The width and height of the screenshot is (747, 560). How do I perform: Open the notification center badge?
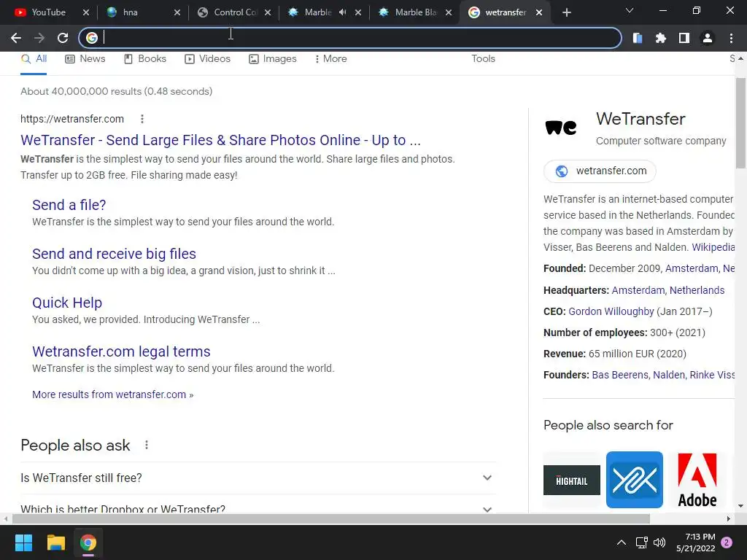click(727, 542)
